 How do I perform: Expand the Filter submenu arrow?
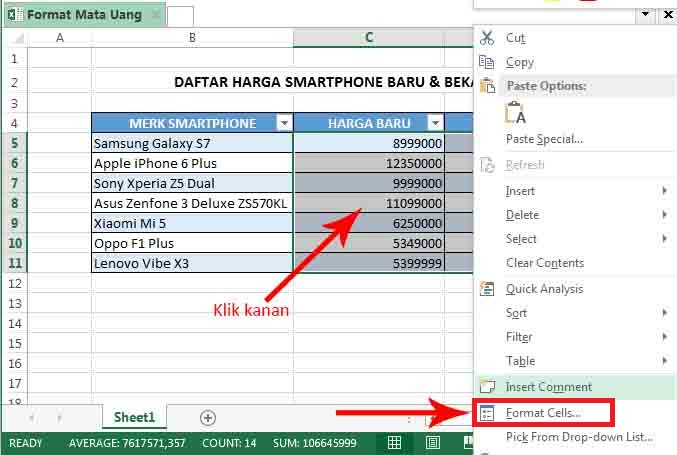click(x=664, y=337)
